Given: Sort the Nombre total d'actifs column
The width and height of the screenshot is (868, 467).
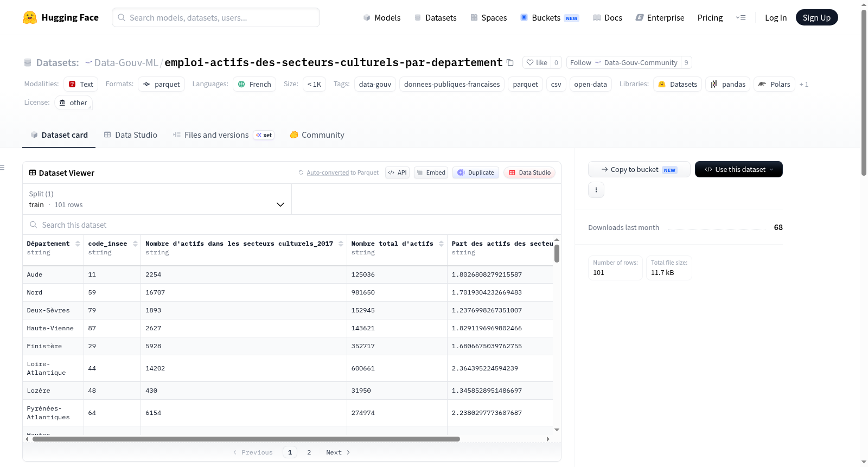Looking at the screenshot, I should (x=441, y=244).
